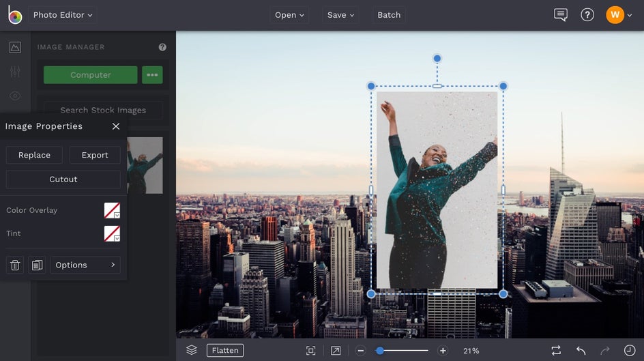This screenshot has width=644, height=361.
Task: Open the feedback chat icon
Action: pyautogui.click(x=561, y=15)
